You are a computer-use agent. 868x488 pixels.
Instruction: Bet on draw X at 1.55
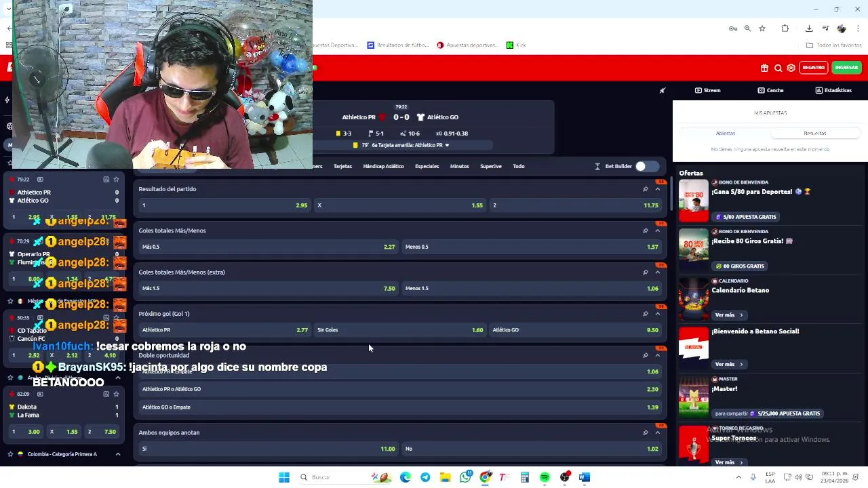pos(400,205)
